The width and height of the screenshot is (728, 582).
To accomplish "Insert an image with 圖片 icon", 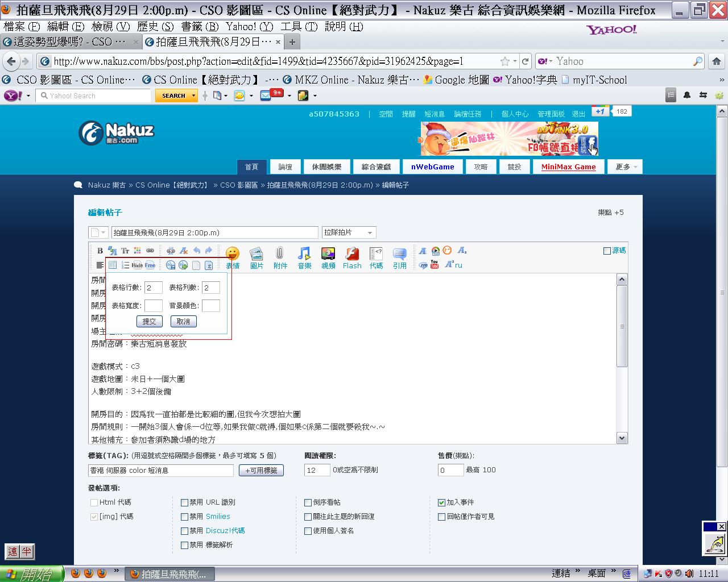I will coord(257,257).
